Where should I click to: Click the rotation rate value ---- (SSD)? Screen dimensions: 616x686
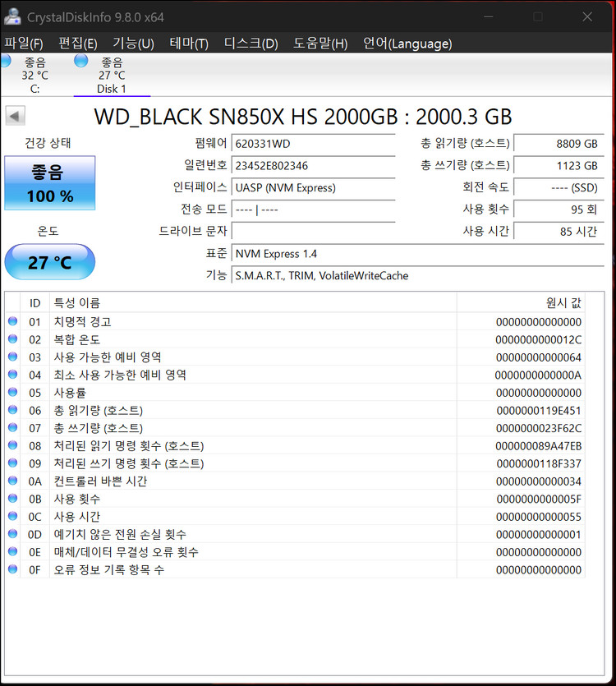(x=559, y=187)
